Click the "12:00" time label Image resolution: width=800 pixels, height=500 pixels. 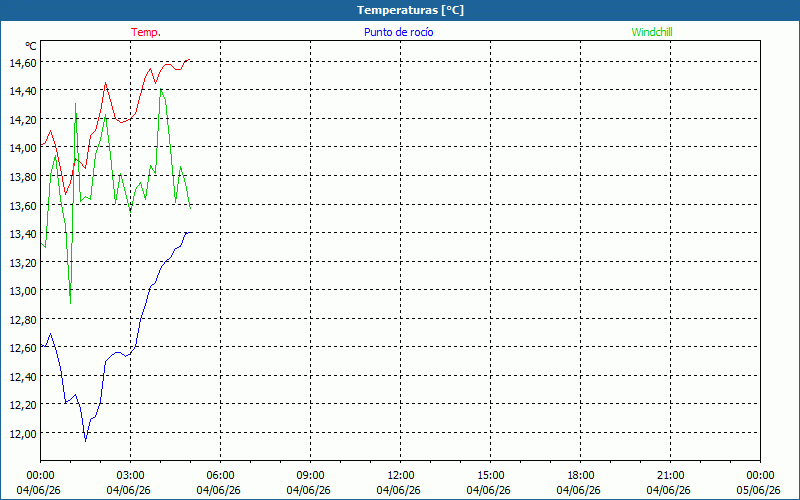click(x=401, y=476)
